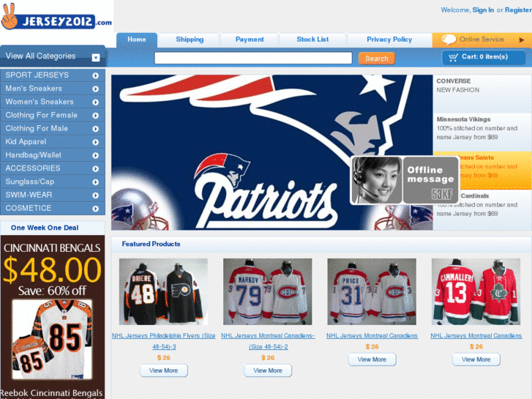
Task: Click the Register link
Action: point(518,10)
